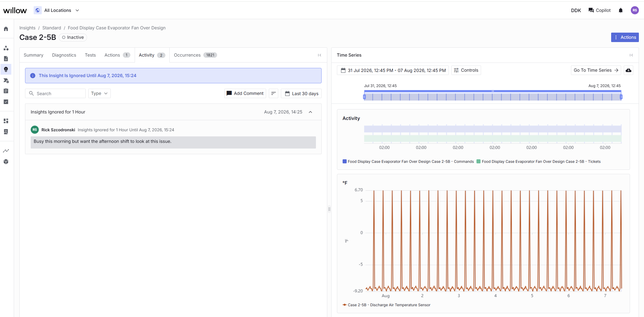The width and height of the screenshot is (644, 317).
Task: Click the 'Case 2-5B' page title
Action: click(38, 37)
